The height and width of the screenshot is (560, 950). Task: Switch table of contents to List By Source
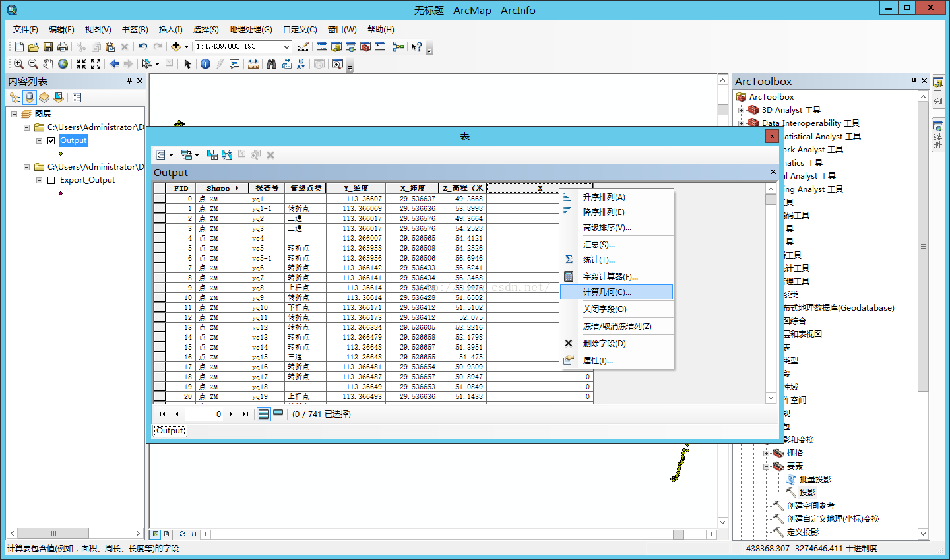[x=30, y=98]
